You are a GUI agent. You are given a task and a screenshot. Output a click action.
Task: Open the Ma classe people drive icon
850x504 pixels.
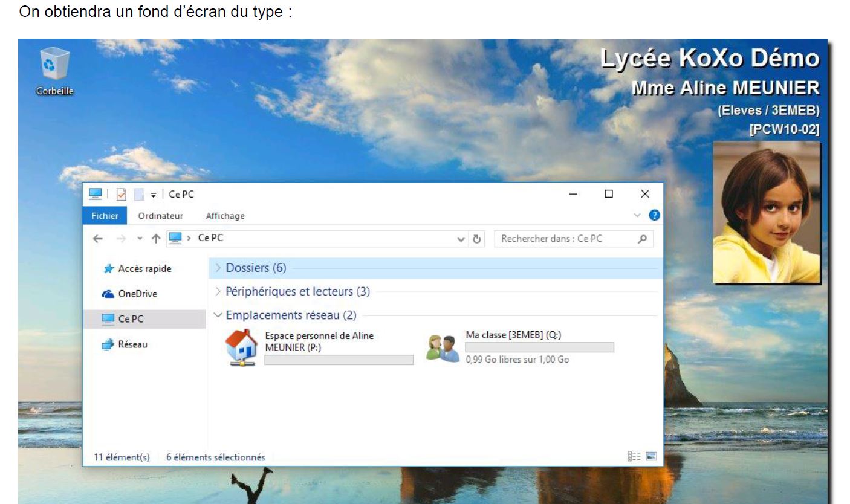pyautogui.click(x=443, y=347)
